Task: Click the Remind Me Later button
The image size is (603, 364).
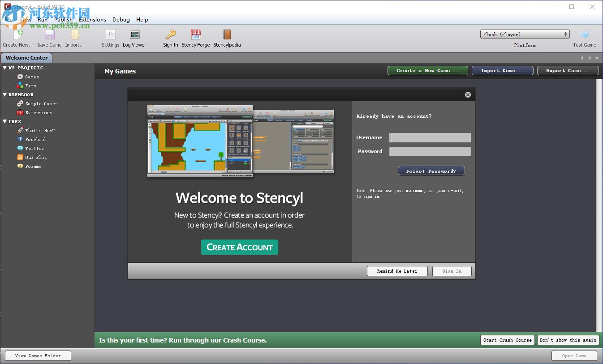Action: point(397,271)
